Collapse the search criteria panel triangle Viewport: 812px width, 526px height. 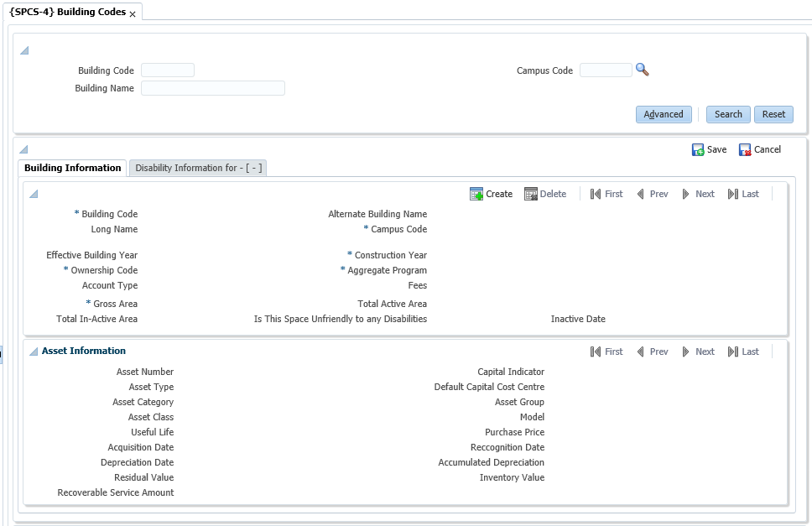coord(24,51)
